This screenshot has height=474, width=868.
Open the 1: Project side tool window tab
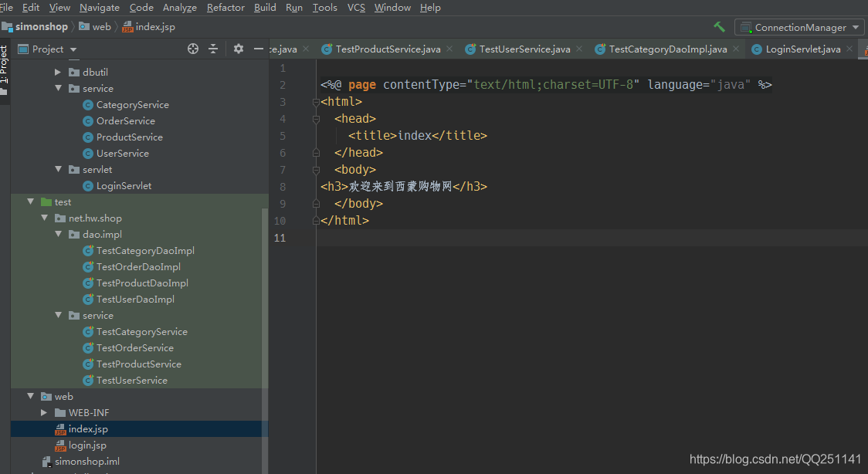(x=5, y=69)
